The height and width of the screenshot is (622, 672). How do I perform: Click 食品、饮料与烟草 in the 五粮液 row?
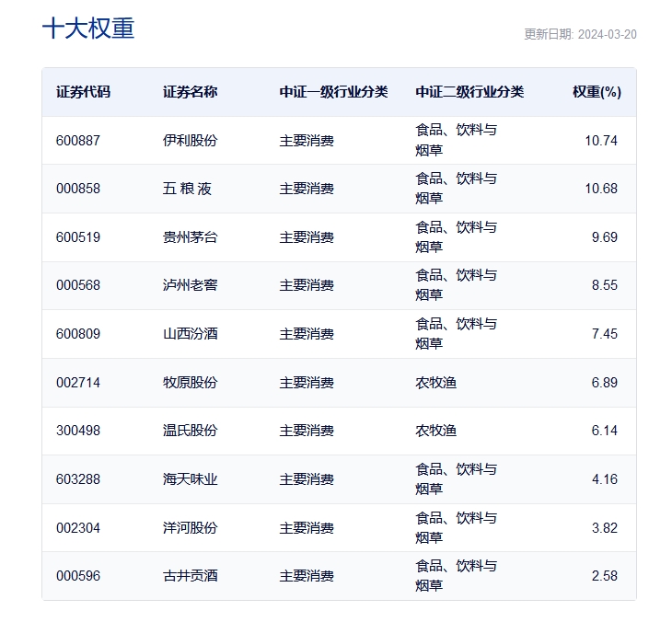click(456, 188)
